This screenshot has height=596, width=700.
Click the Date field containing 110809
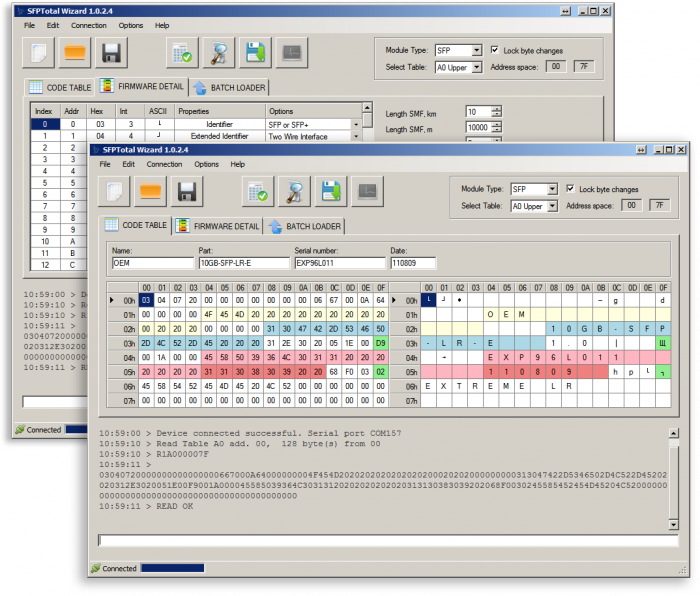pyautogui.click(x=413, y=263)
